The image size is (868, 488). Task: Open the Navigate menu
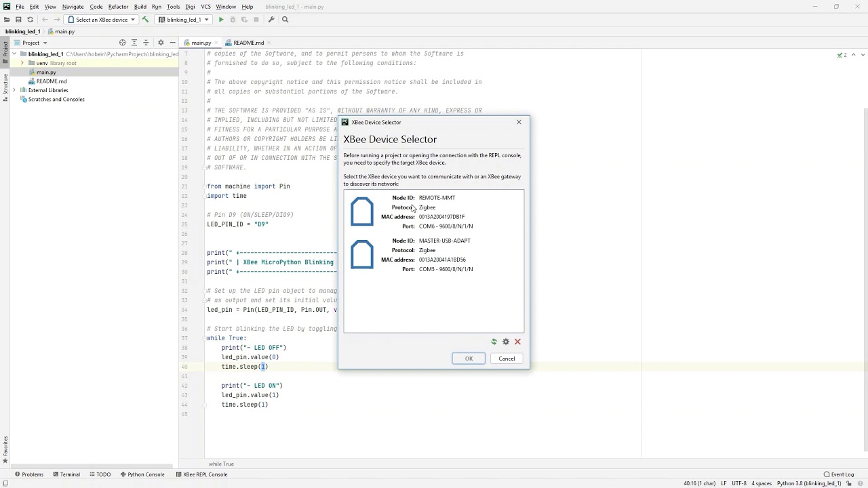click(73, 7)
